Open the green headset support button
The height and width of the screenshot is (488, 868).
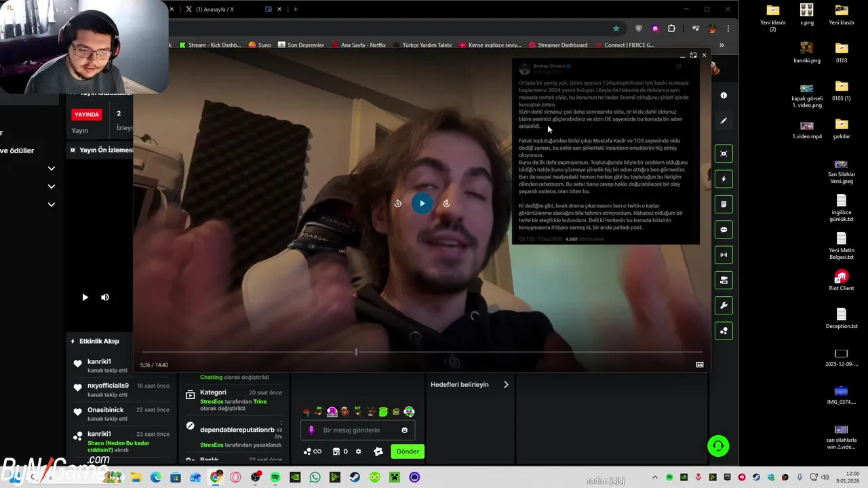click(718, 446)
